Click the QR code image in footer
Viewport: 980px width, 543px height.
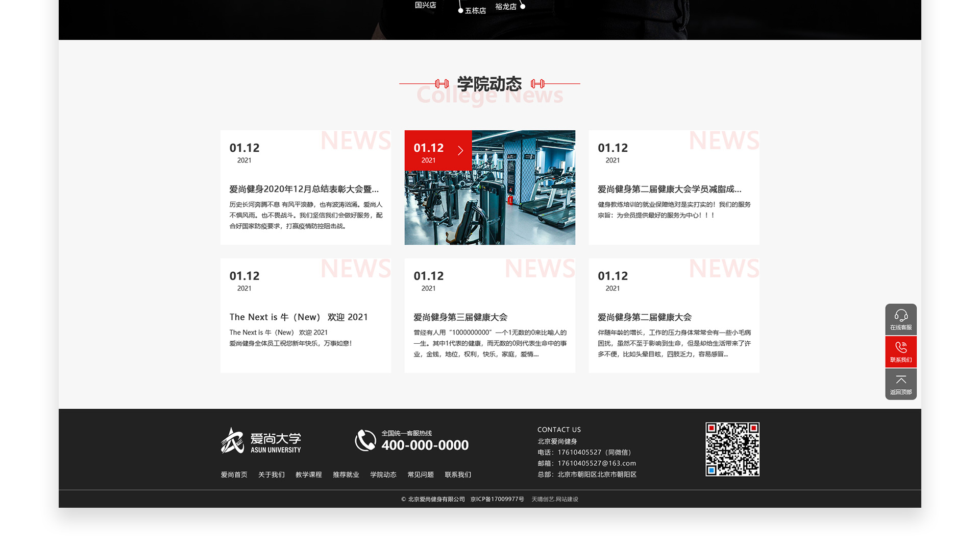732,449
